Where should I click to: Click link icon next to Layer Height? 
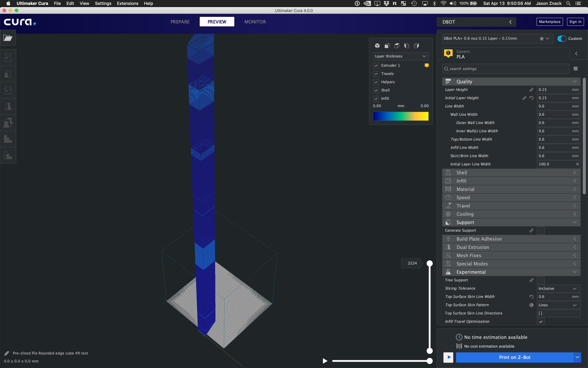point(531,90)
